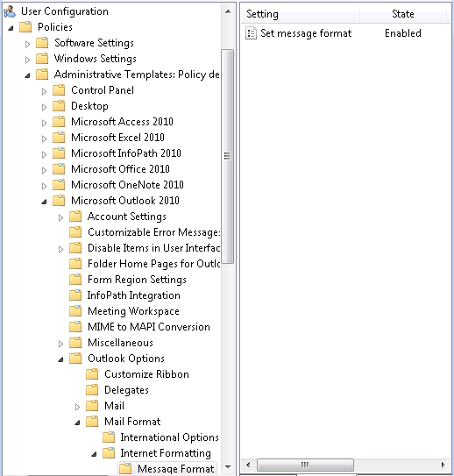Click the Disable Items in User Interface folder icon
Viewport: 454px width, 476px height.
(x=75, y=248)
